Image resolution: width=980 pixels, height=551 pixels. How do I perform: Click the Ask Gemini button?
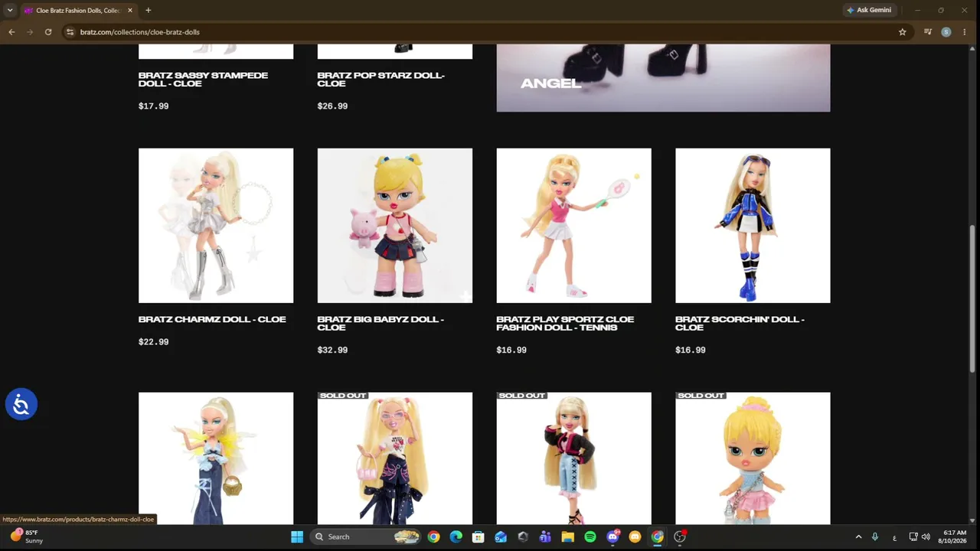[x=869, y=10]
